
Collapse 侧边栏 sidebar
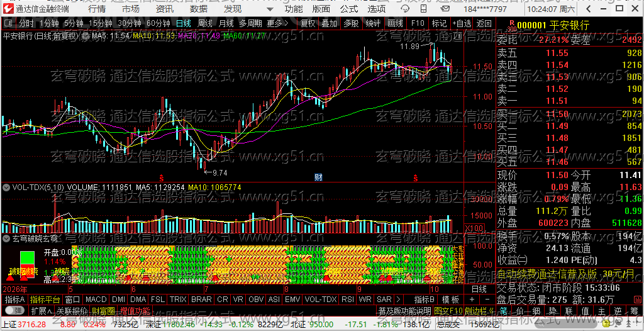tap(480, 310)
